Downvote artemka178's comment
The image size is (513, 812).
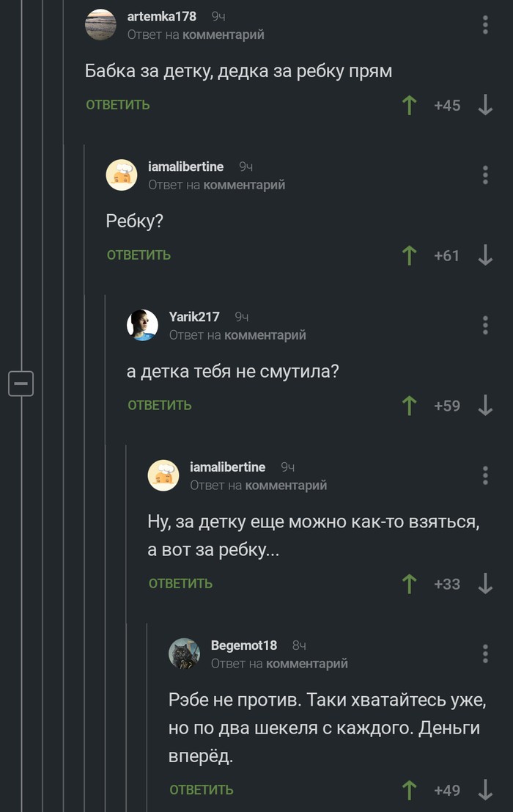[485, 106]
